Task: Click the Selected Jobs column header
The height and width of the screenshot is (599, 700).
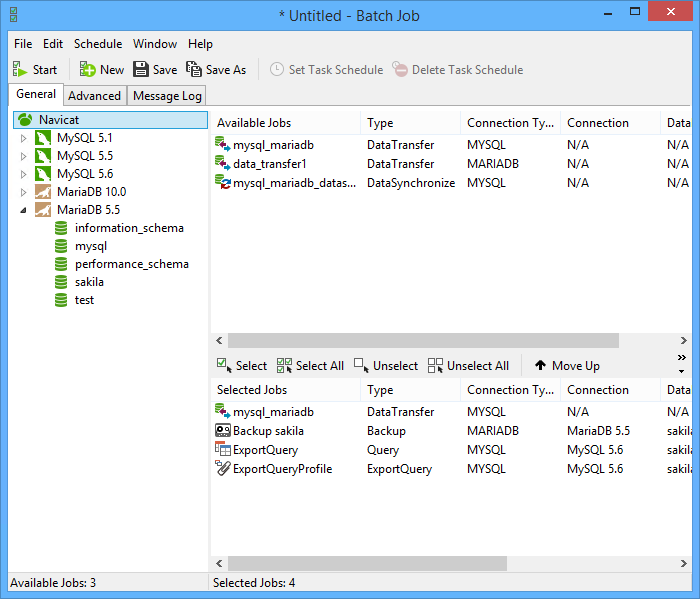Action: (286, 390)
